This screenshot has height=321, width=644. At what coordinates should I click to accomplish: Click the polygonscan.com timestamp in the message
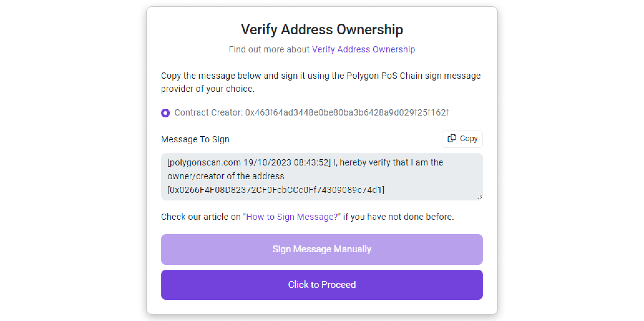(249, 162)
